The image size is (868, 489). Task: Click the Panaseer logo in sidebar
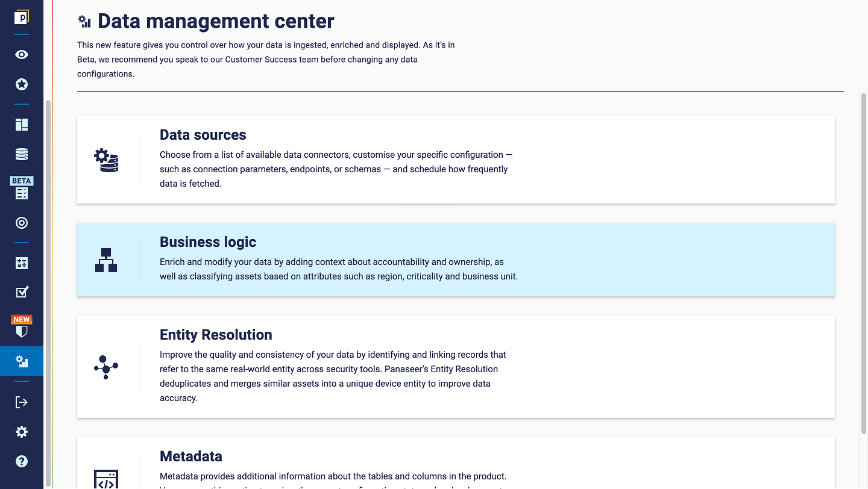tap(22, 17)
